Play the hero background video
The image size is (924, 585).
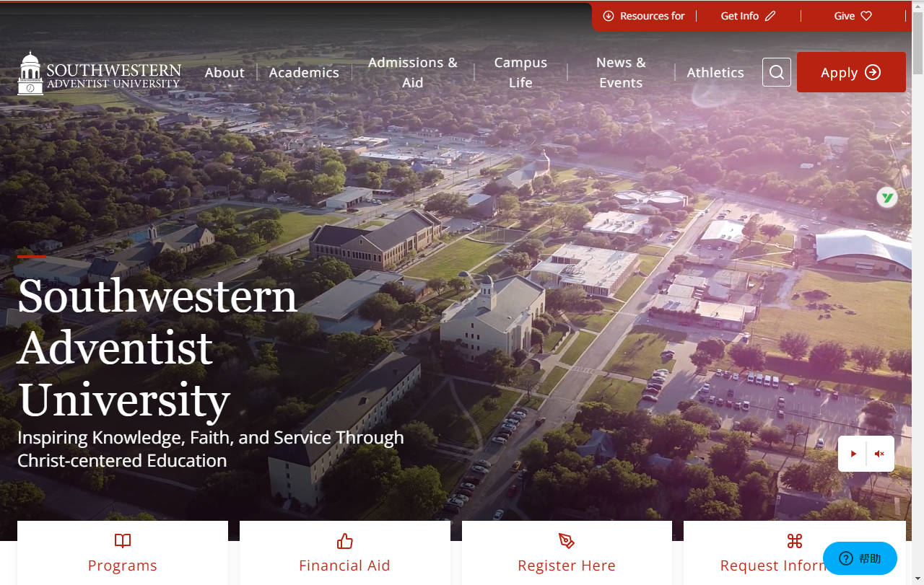[853, 453]
